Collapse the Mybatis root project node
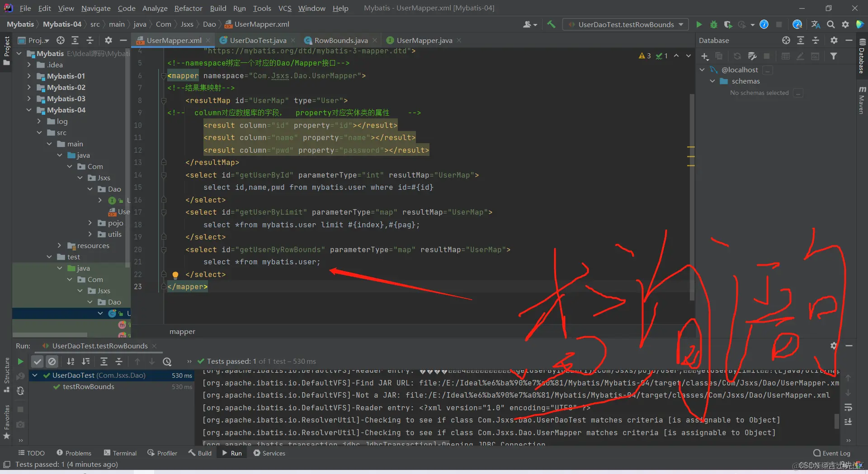The image size is (868, 474). coord(19,53)
